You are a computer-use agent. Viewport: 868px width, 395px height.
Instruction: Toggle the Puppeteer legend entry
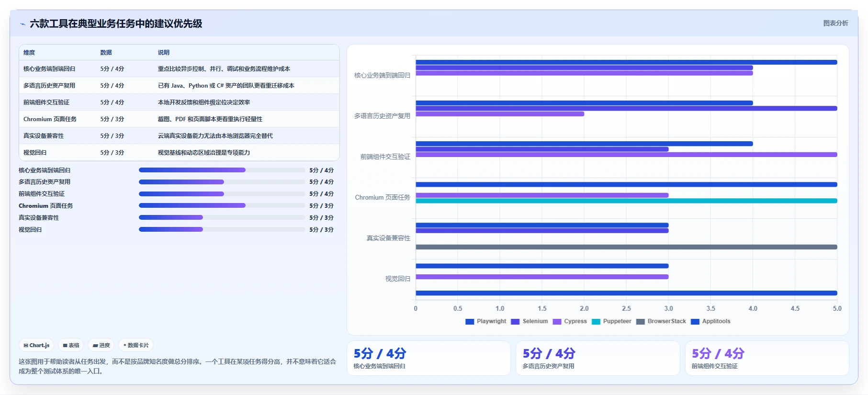611,321
